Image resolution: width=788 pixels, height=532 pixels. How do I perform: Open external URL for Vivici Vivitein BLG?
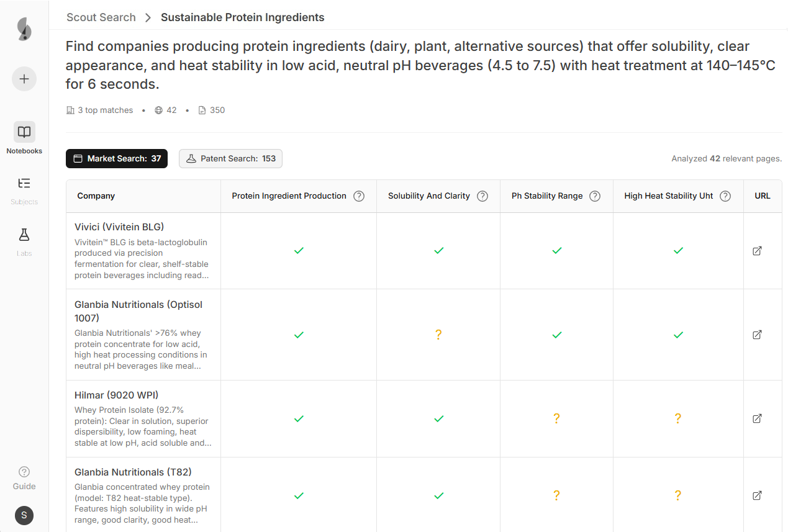click(757, 251)
